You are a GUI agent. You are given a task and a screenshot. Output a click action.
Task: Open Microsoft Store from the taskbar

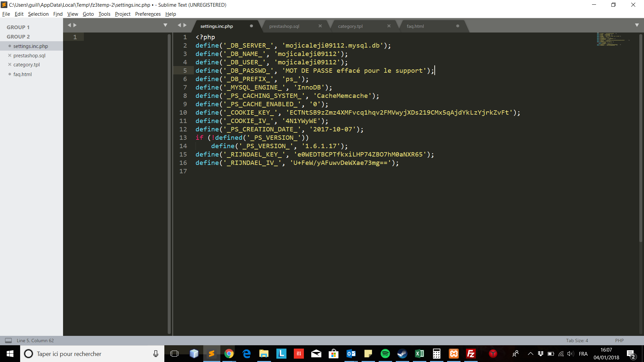click(333, 354)
